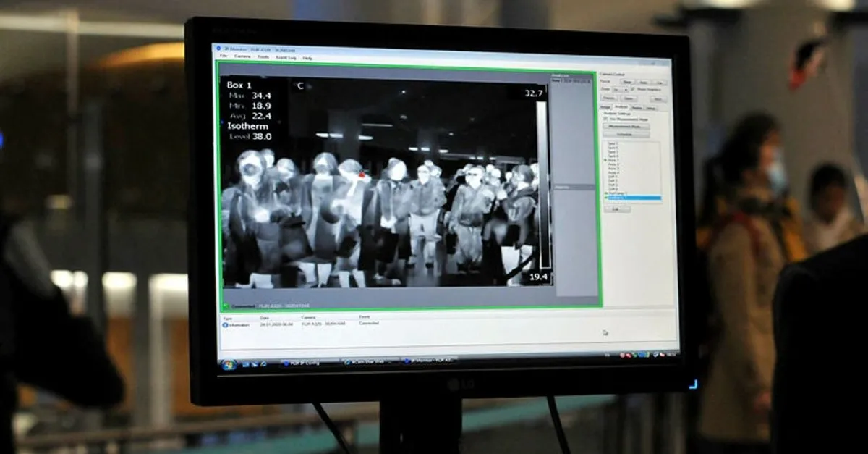The height and width of the screenshot is (454, 868).
Task: Open the FLIR IP Config taskbar button
Action: pos(302,362)
